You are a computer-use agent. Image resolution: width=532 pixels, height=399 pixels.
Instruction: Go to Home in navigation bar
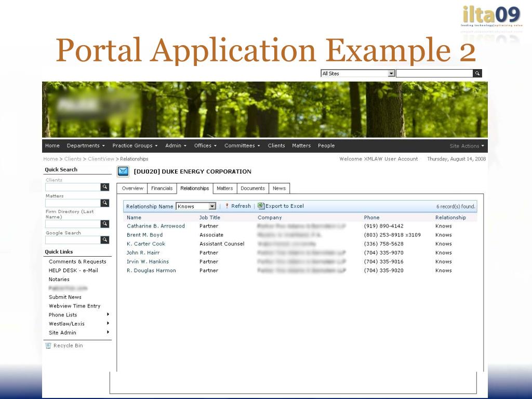pos(52,145)
